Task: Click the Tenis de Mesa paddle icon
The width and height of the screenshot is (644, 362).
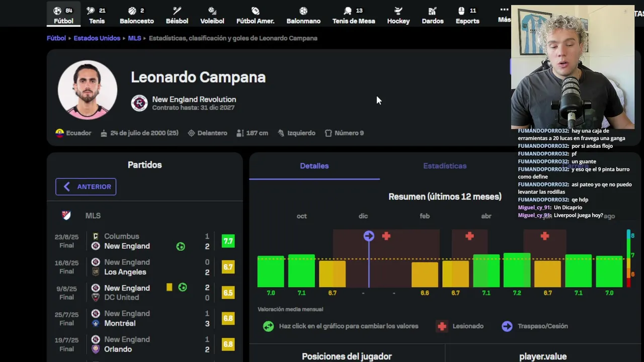Action: 348,11
